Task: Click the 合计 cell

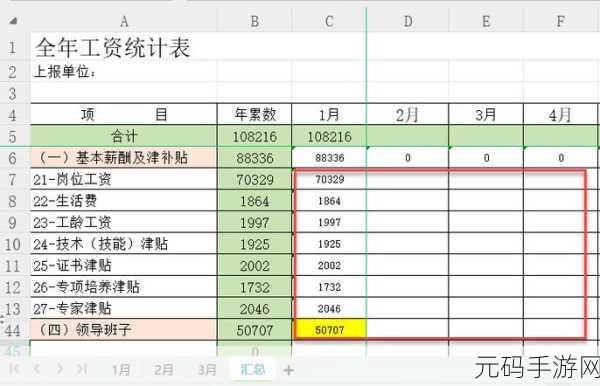Action: (124, 136)
